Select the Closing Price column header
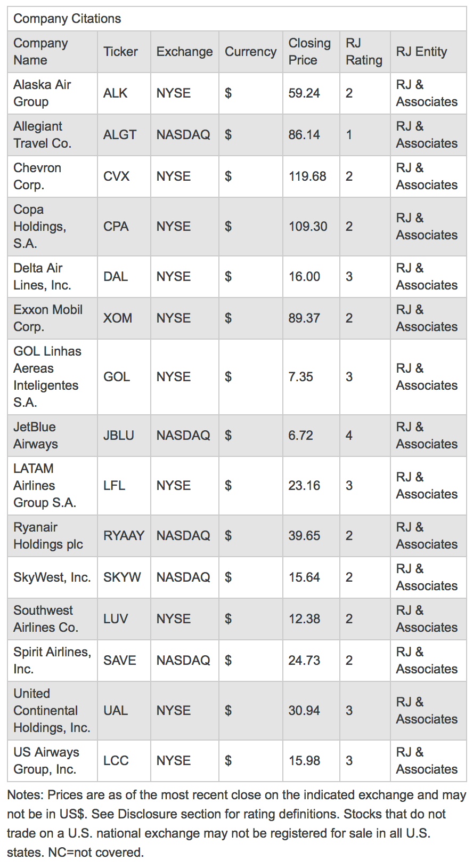 click(x=309, y=52)
